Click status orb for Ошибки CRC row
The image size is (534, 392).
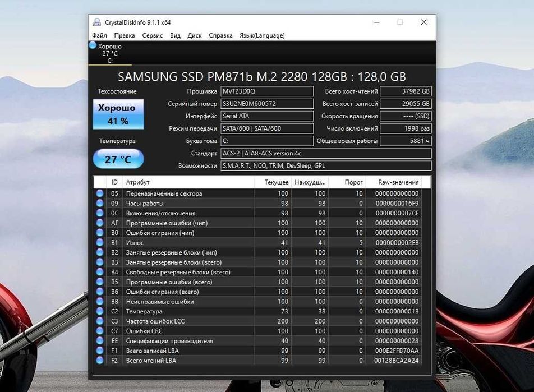point(100,331)
